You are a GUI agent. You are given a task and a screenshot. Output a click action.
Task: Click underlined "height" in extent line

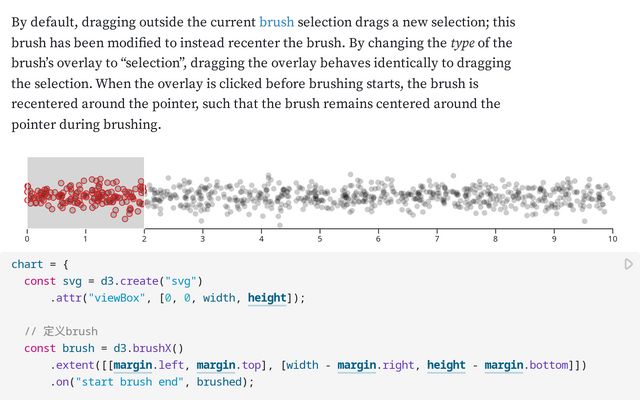pos(446,365)
